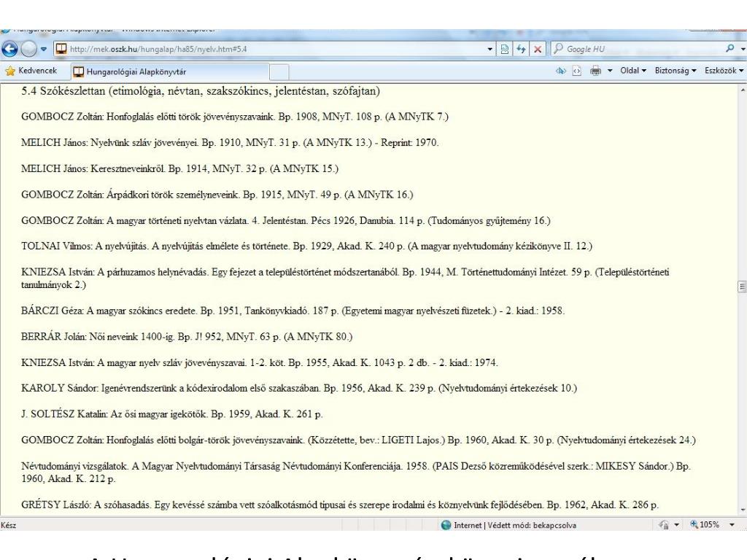Click the vertical scrollbar thumb

point(742,286)
